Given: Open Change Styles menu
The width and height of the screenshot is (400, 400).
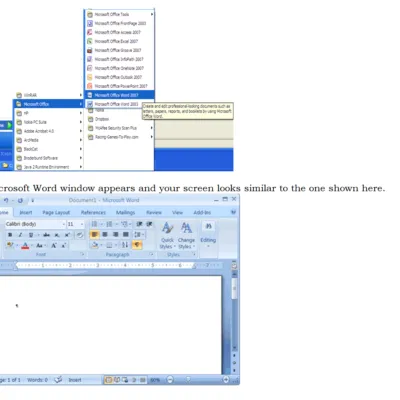Looking at the screenshot, I should tap(186, 236).
